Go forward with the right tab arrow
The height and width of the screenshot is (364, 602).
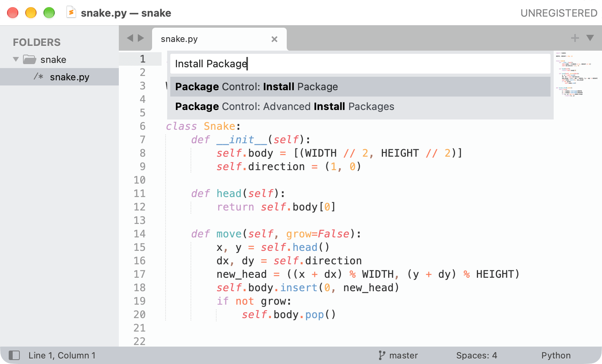(141, 38)
